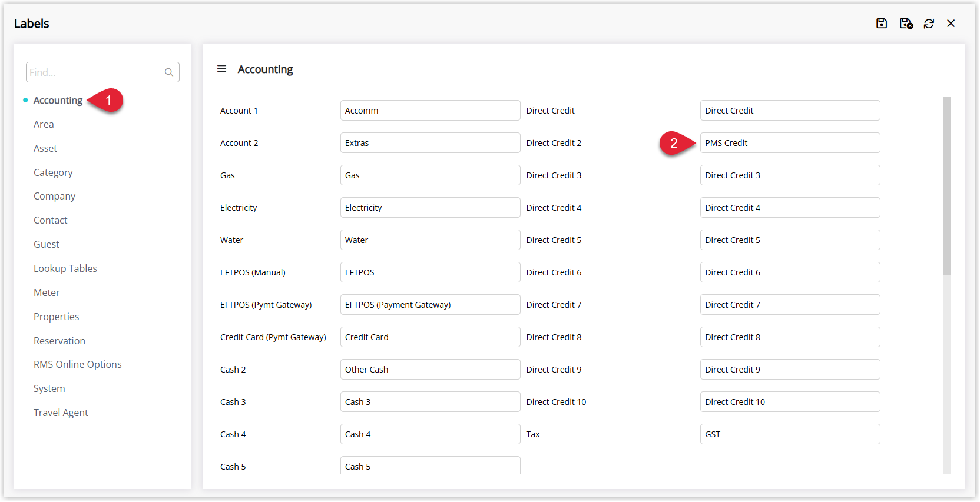Open the Lookup Tables section
This screenshot has width=980, height=502.
point(65,268)
